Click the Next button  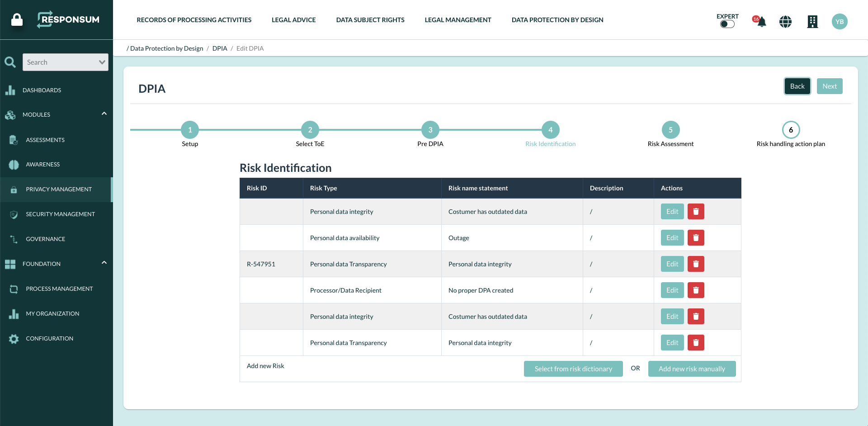point(830,86)
